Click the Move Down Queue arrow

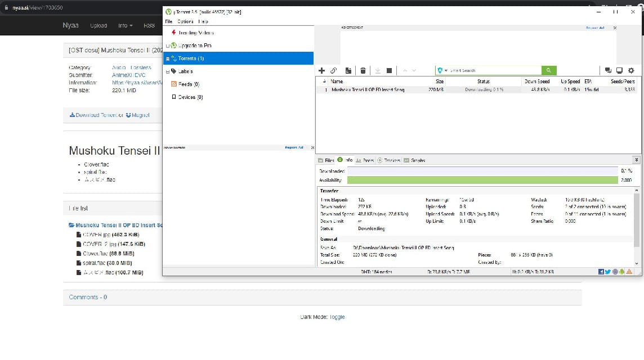click(x=414, y=71)
